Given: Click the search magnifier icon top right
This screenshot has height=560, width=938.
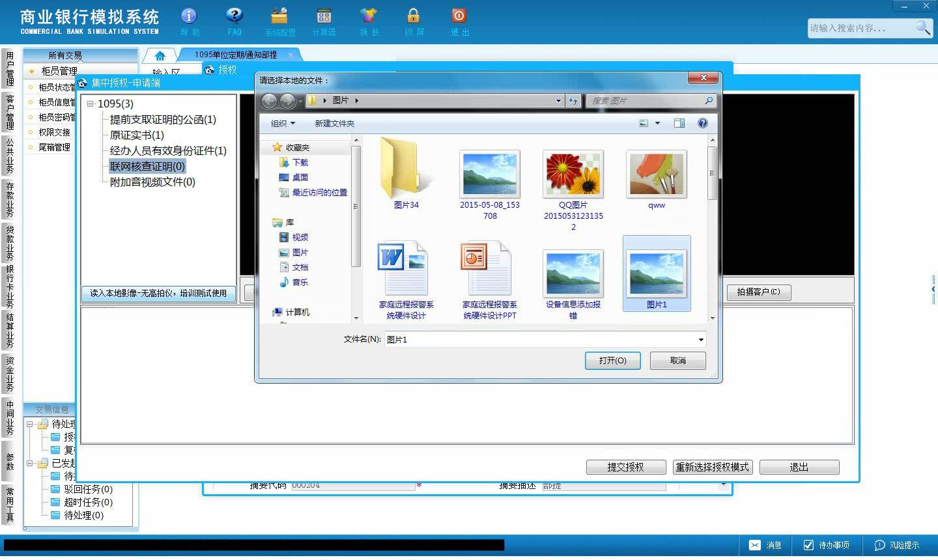Looking at the screenshot, I should pos(923,27).
